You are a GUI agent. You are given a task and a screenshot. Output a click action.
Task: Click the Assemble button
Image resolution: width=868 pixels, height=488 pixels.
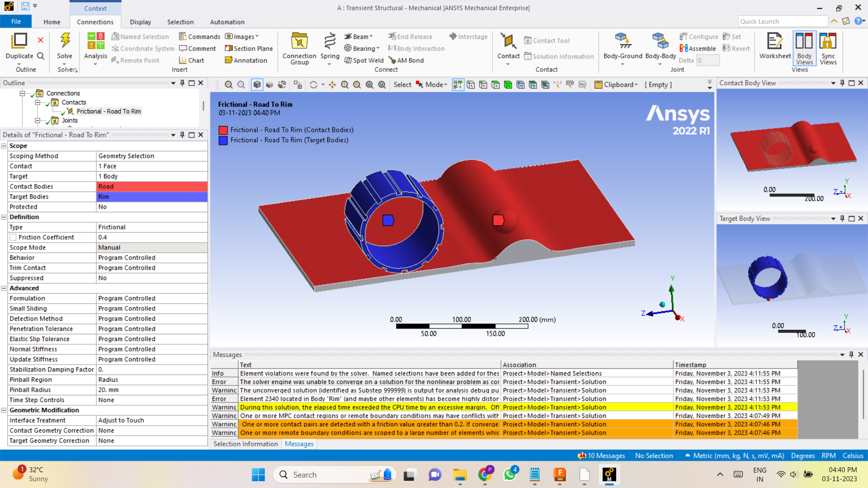[x=698, y=48]
